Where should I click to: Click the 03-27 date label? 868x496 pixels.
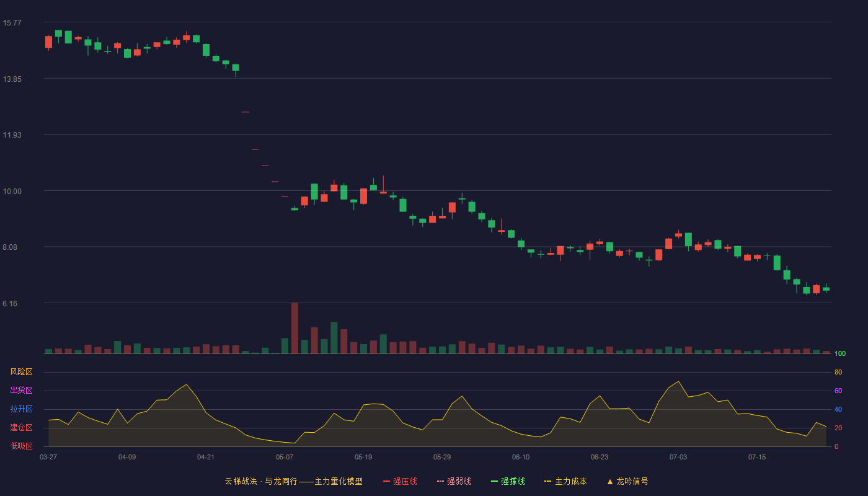48,457
